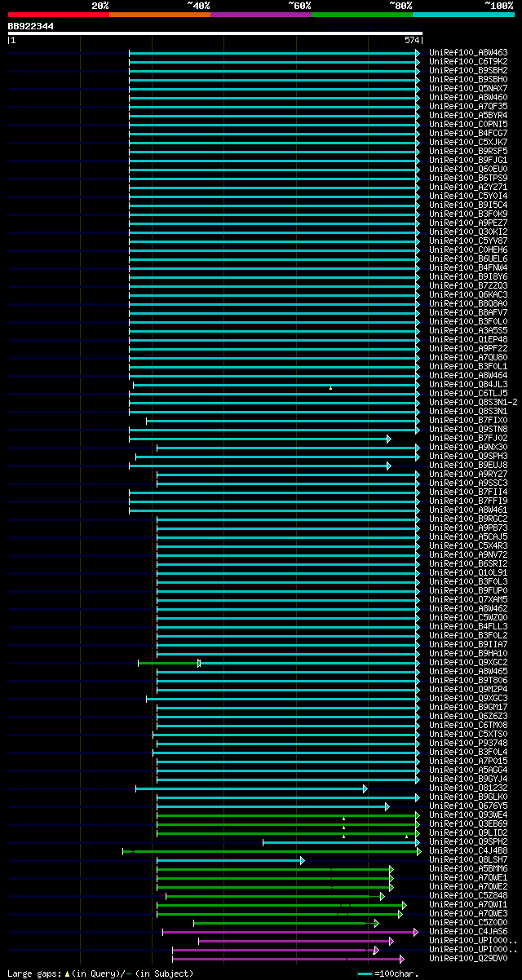Select the UniRef100_B3F0K9 label

click(468, 214)
